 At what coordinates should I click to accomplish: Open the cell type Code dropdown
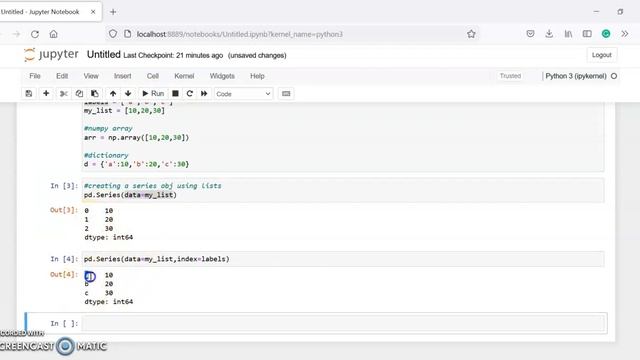(x=243, y=94)
